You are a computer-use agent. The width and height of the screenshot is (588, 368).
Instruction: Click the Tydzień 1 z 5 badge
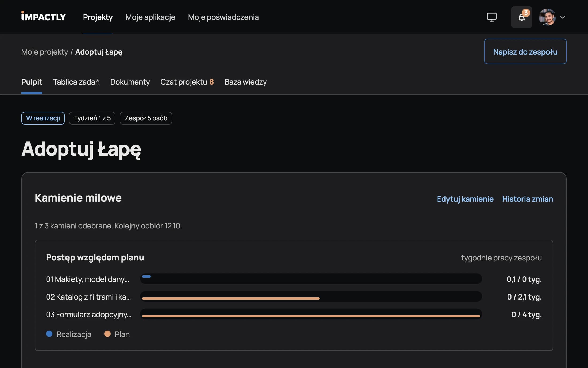(92, 118)
